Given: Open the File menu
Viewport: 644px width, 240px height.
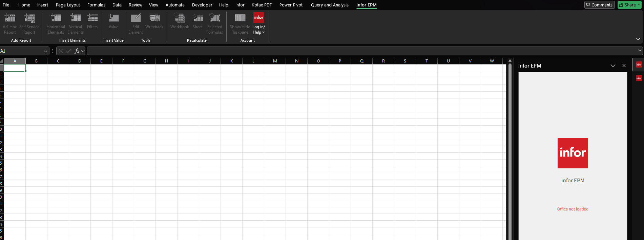Looking at the screenshot, I should (6, 5).
